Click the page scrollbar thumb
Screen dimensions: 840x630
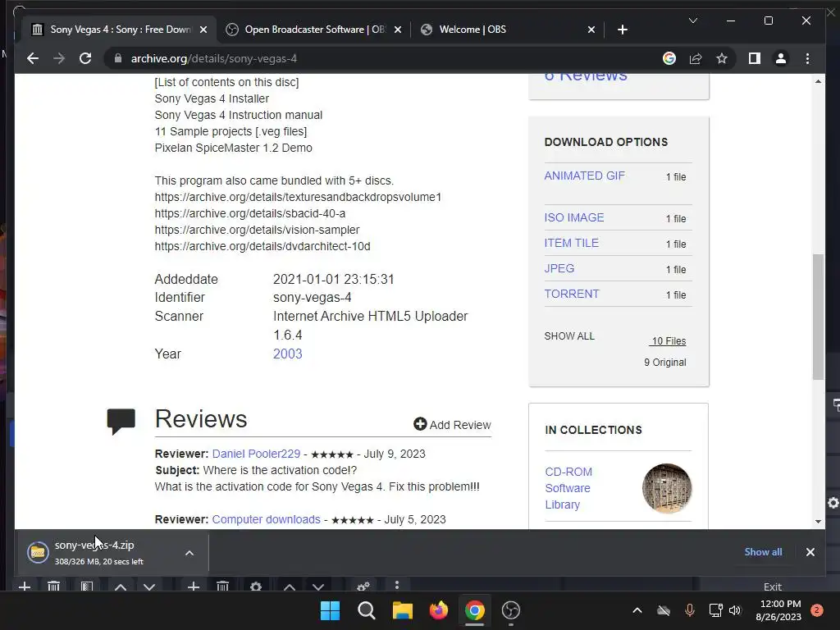tap(818, 316)
